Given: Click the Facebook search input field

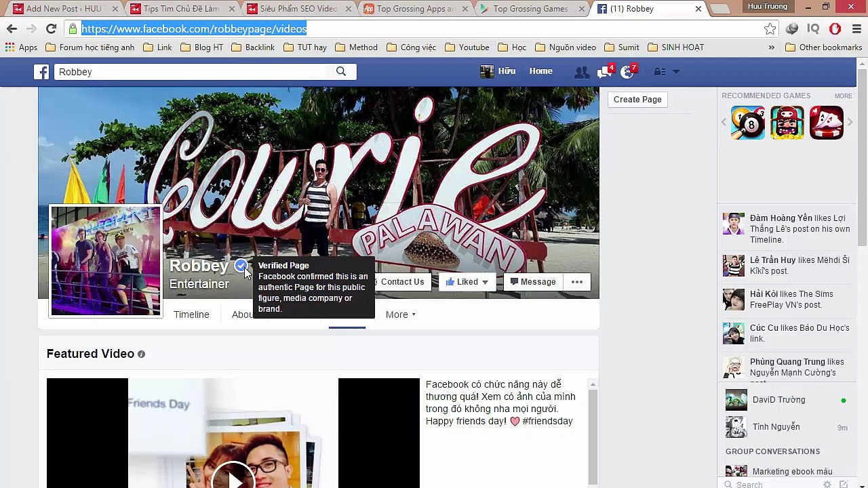Looking at the screenshot, I should click(192, 72).
